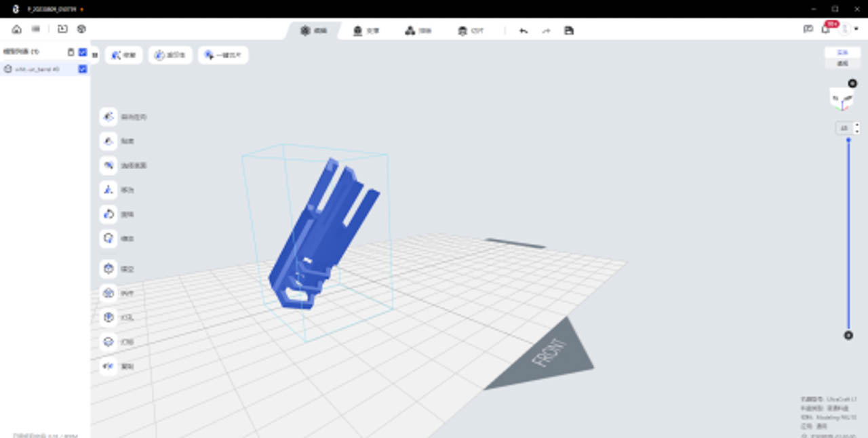This screenshot has height=438, width=868.
Task: Select the Move tool in left toolbar
Action: tap(108, 190)
